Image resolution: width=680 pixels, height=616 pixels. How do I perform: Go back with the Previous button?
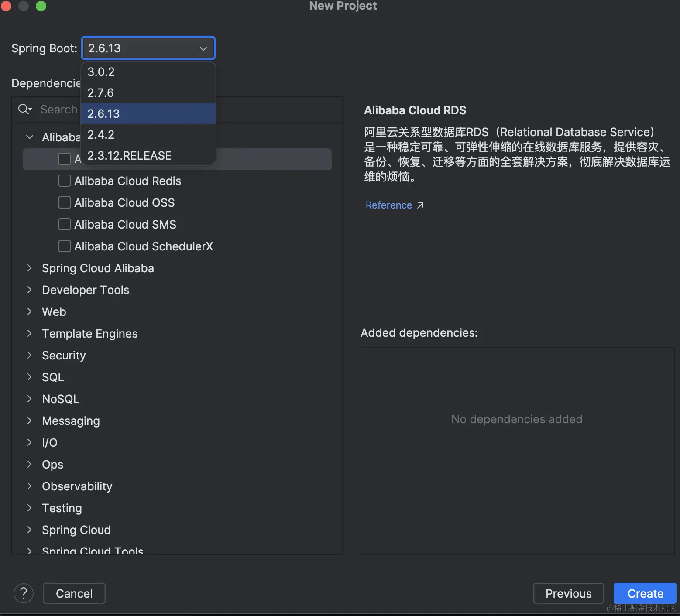(x=568, y=593)
